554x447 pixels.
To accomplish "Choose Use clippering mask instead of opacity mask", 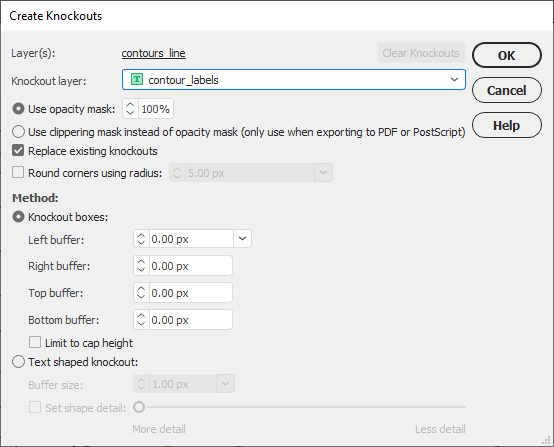I will tap(18, 132).
